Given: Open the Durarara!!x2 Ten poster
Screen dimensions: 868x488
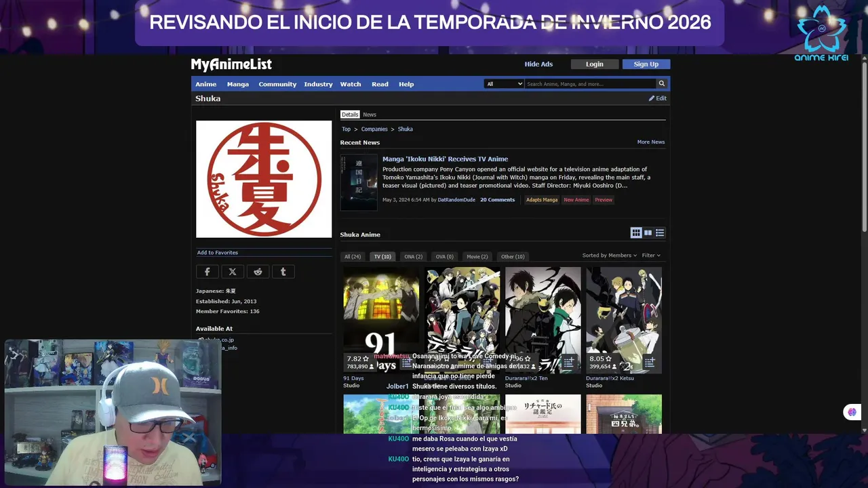Looking at the screenshot, I should (x=543, y=319).
